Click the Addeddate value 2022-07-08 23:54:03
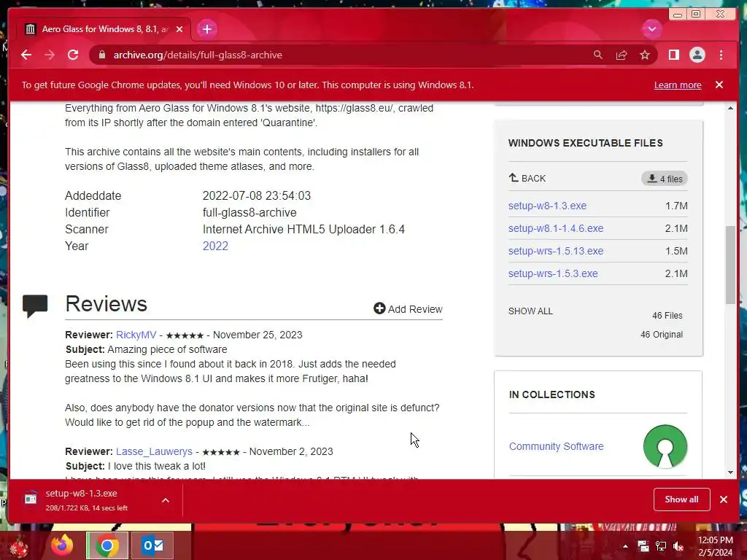Image resolution: width=747 pixels, height=560 pixels. coord(257,195)
